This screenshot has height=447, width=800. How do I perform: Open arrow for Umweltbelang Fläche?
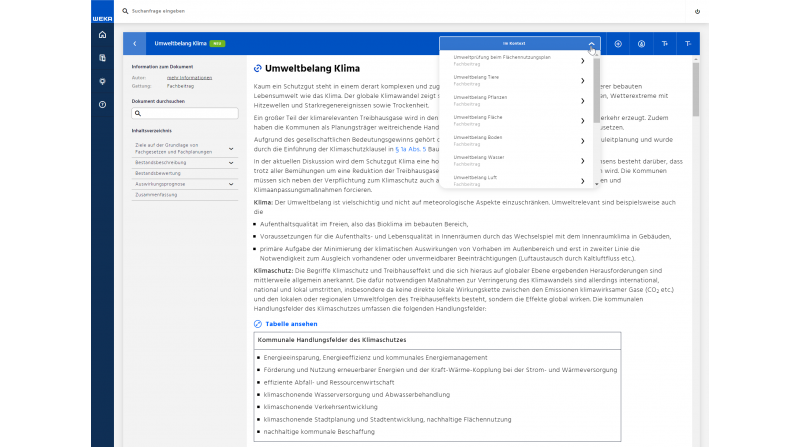(582, 121)
